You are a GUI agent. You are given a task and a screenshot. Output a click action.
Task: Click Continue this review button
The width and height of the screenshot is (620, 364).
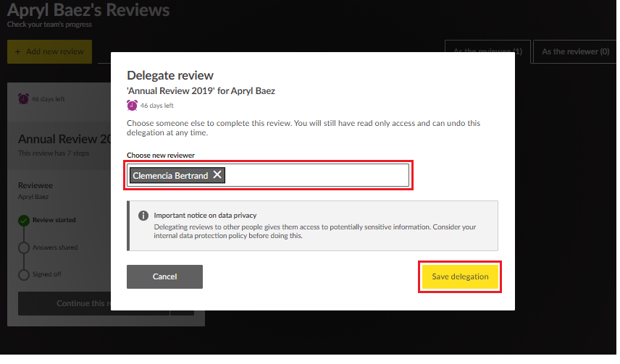pyautogui.click(x=65, y=303)
